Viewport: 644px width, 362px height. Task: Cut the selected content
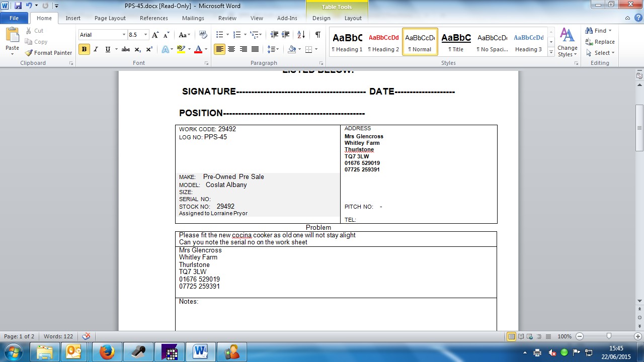click(x=35, y=31)
